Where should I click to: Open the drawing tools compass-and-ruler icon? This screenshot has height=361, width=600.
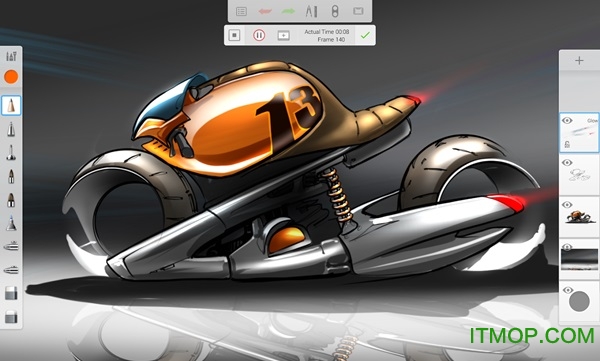point(311,11)
